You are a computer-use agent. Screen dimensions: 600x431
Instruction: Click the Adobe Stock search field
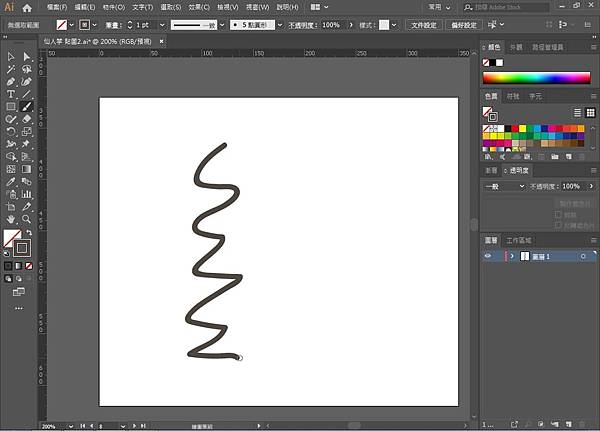tap(507, 7)
